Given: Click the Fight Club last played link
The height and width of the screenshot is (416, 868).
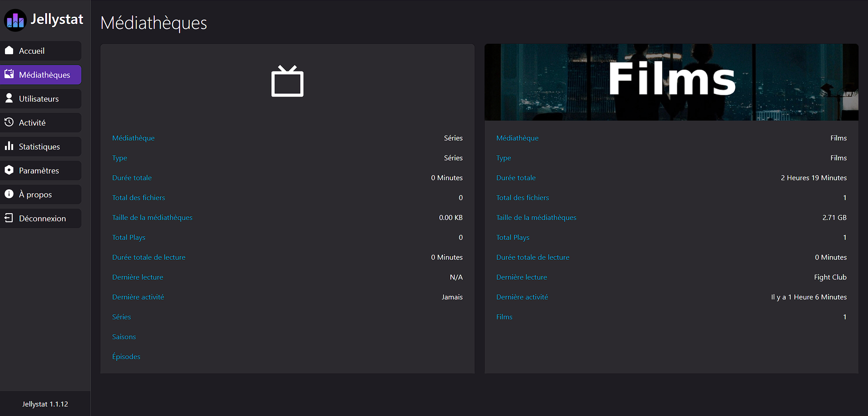Looking at the screenshot, I should coord(830,277).
